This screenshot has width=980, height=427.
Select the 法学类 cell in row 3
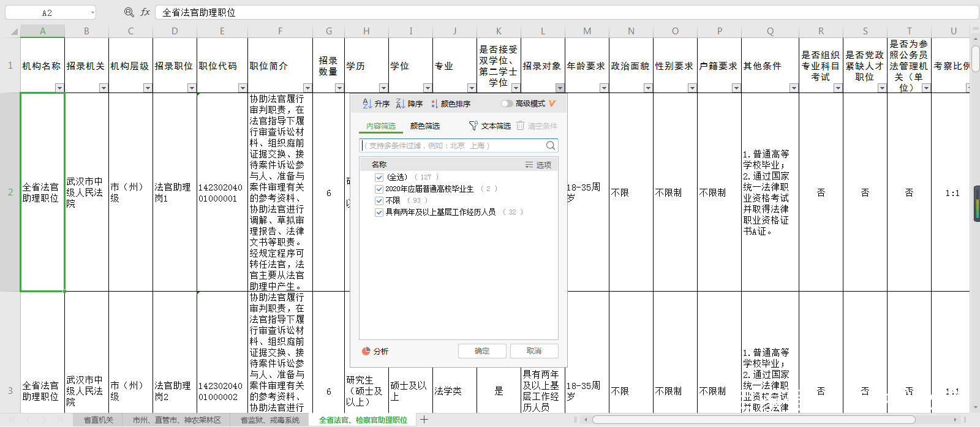454,390
